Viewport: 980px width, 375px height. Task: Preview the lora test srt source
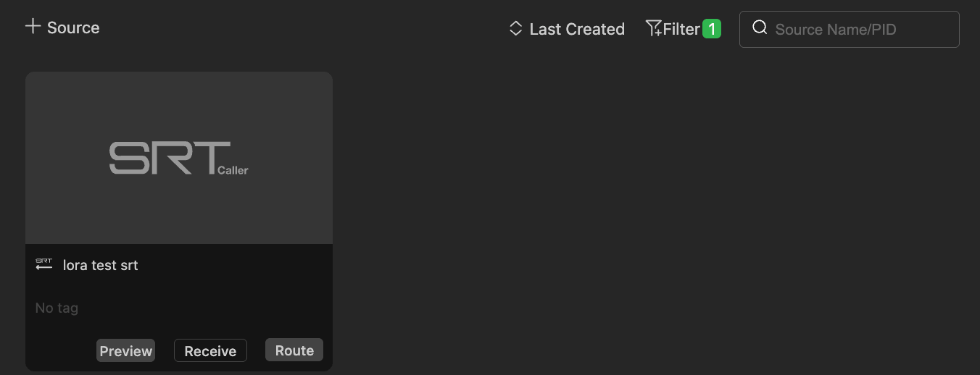pos(125,350)
